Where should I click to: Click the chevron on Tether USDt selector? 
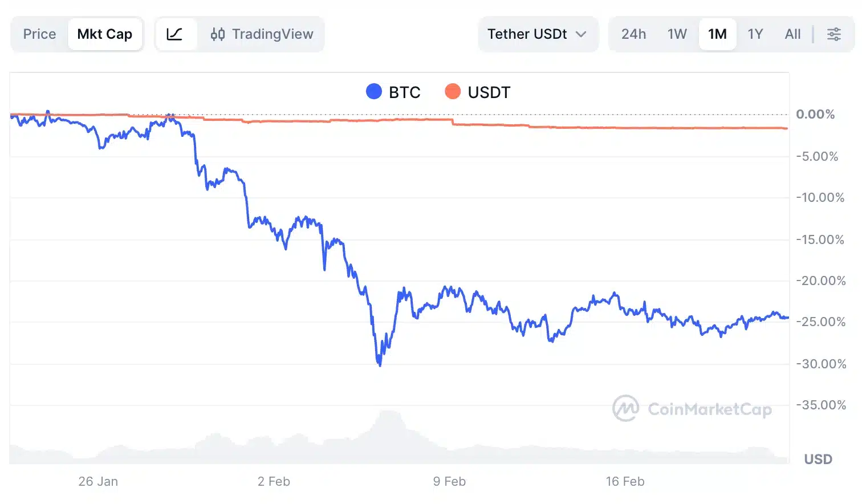click(582, 34)
